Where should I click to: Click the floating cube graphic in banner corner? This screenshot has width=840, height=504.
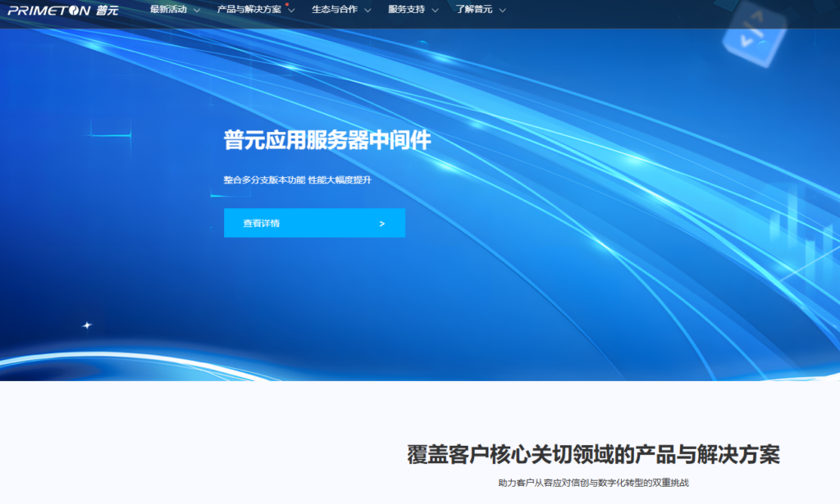pyautogui.click(x=753, y=33)
